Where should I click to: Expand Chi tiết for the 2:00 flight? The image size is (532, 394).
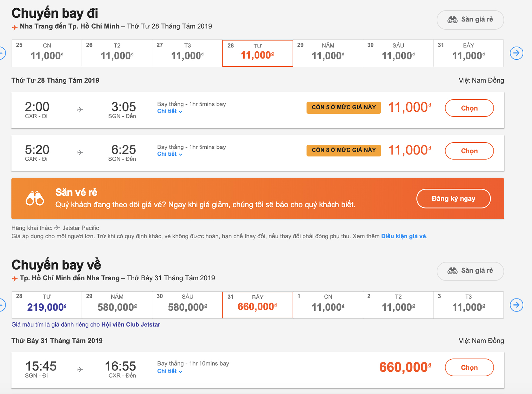click(x=170, y=111)
